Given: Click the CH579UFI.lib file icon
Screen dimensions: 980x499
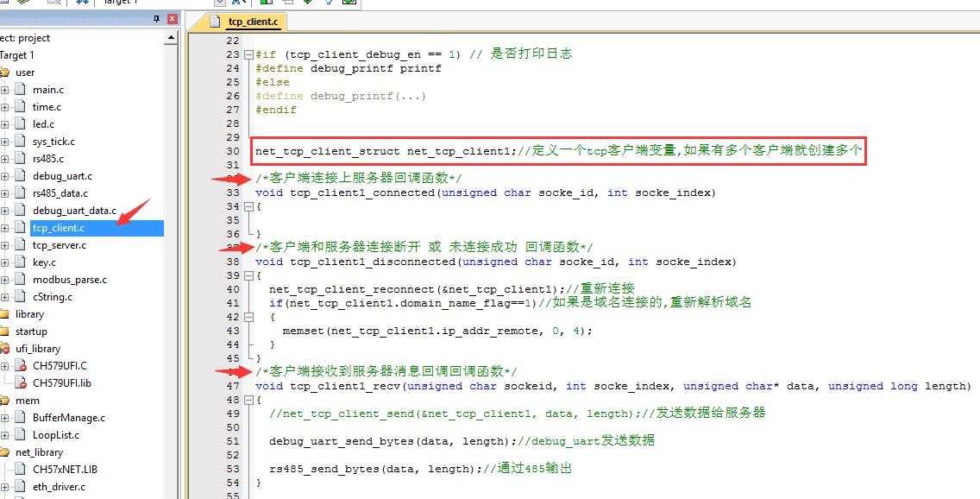Looking at the screenshot, I should click(21, 383).
